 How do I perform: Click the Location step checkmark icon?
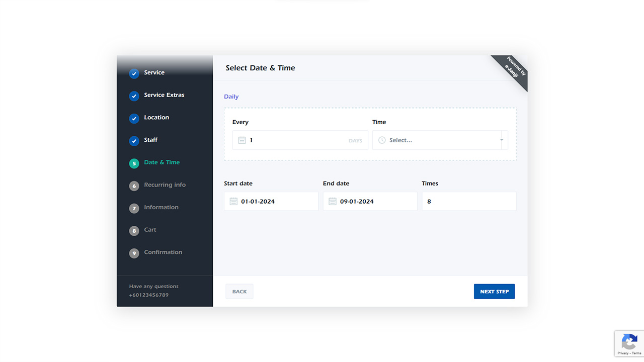tap(134, 119)
